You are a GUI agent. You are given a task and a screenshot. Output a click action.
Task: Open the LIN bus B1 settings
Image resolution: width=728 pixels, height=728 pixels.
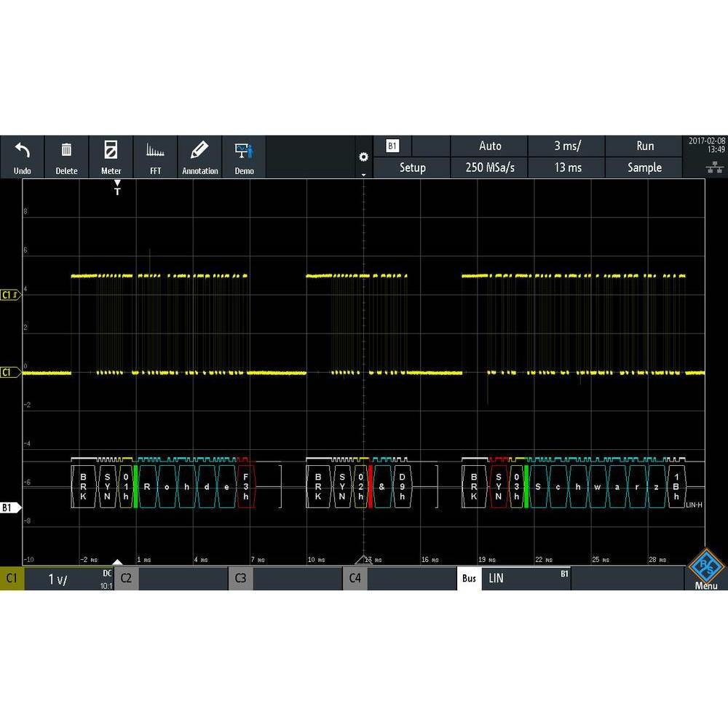point(526,579)
